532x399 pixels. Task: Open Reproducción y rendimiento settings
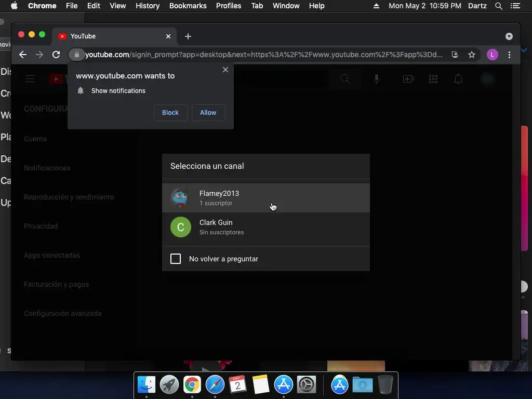coord(69,197)
